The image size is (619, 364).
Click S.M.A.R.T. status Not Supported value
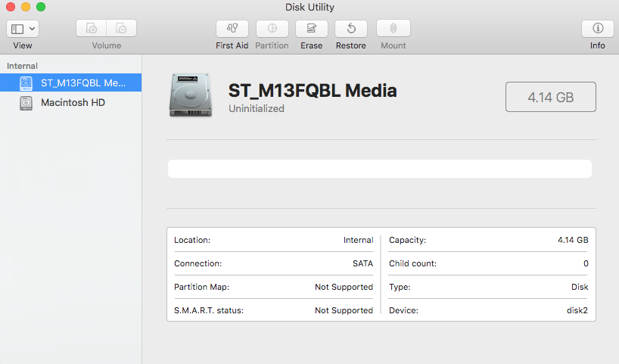344,310
